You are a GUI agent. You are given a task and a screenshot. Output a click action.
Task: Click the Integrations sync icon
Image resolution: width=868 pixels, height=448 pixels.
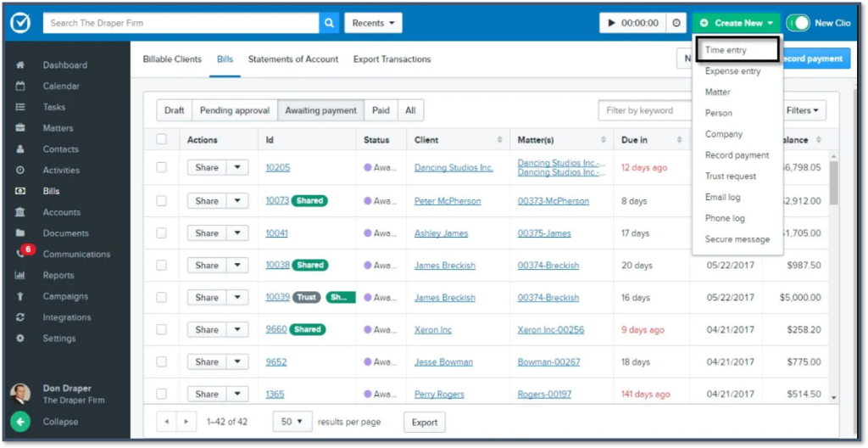tap(20, 317)
